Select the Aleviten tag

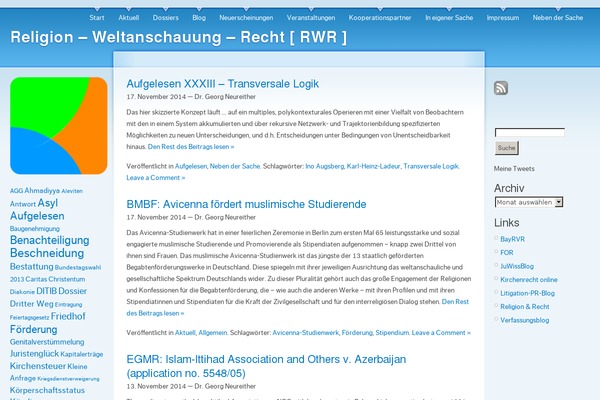pos(72,191)
